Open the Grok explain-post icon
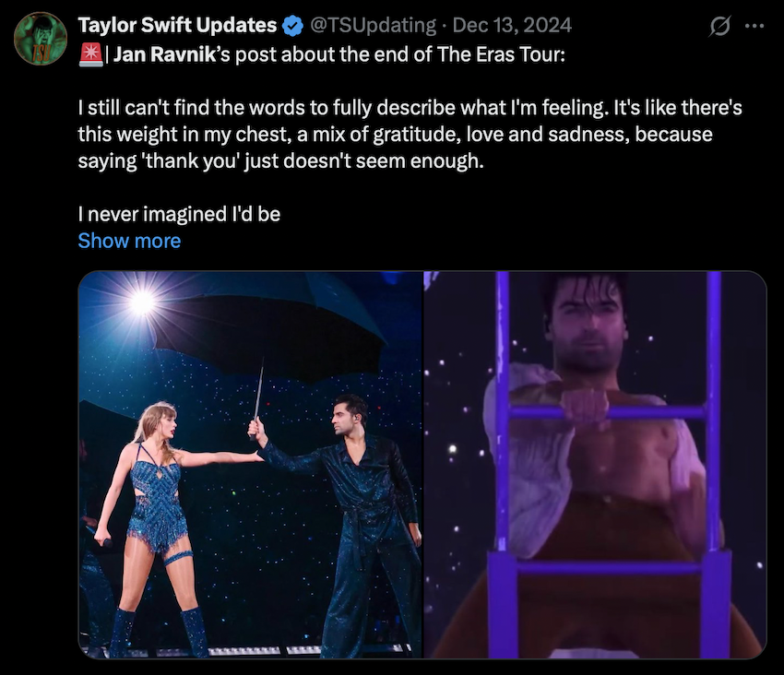Screen dimensions: 784x675 [x=719, y=27]
